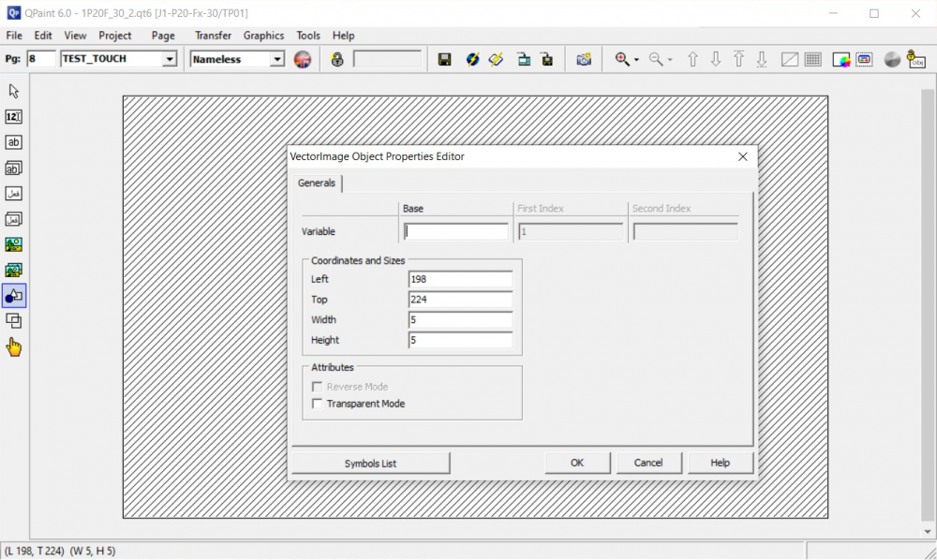Expand the TEST_TOUCH page dropdown
The width and height of the screenshot is (937, 560).
pos(170,60)
